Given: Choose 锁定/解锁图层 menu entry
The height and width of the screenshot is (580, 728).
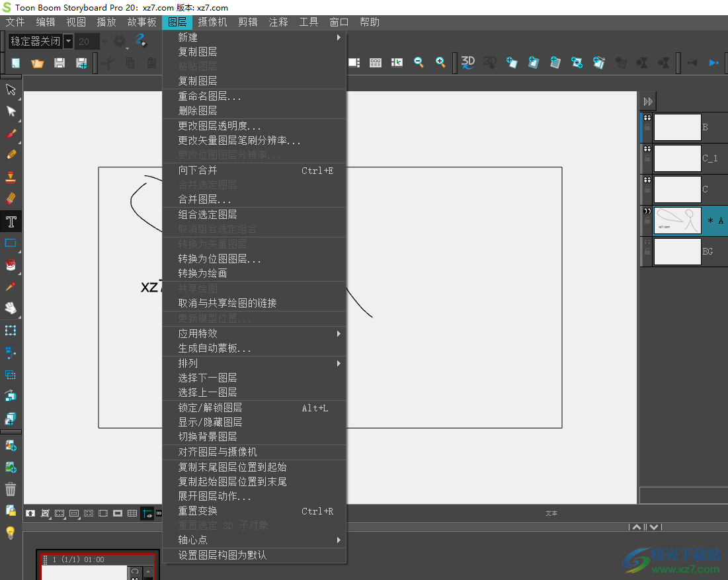Looking at the screenshot, I should pyautogui.click(x=255, y=407).
